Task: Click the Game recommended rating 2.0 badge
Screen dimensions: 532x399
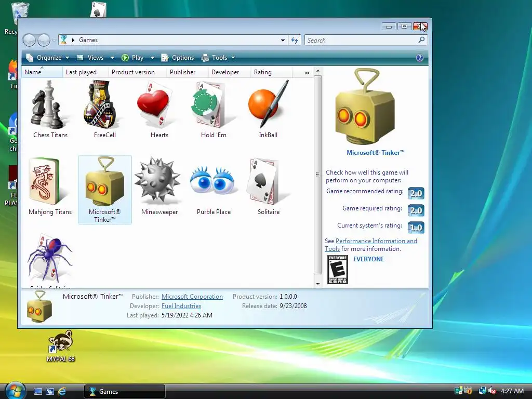Action: pos(416,193)
